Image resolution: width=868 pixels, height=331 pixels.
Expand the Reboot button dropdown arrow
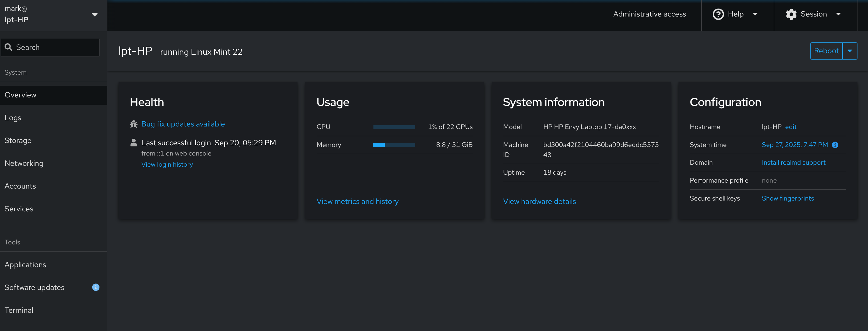point(849,51)
